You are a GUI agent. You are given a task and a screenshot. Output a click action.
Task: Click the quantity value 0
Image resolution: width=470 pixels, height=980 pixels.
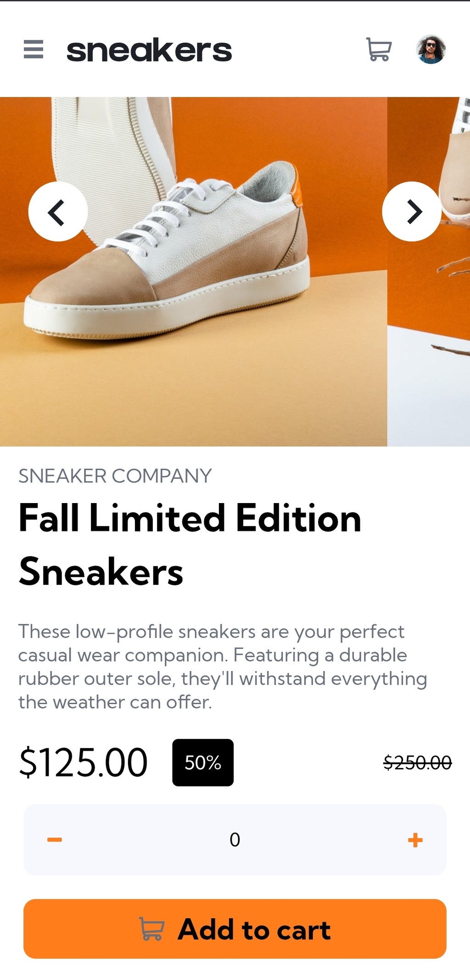tap(235, 840)
